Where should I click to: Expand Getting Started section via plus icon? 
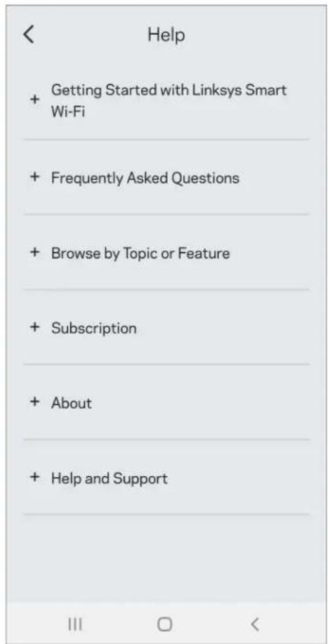click(35, 100)
